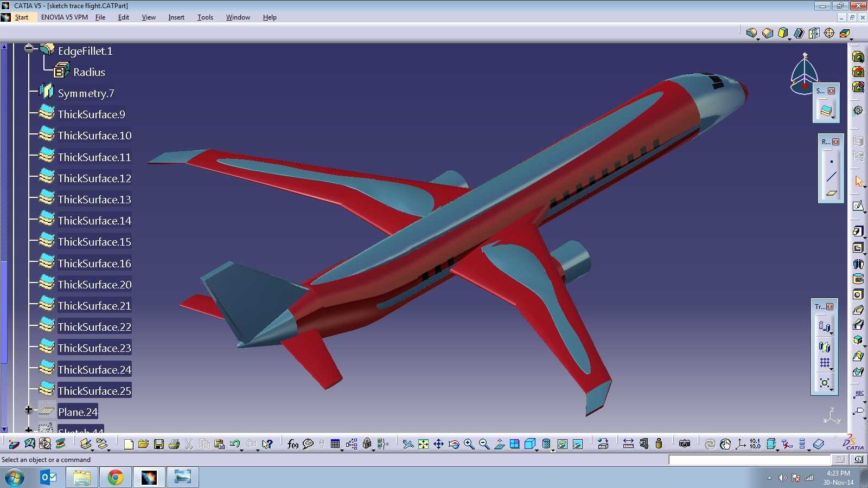Close the S... floating toolbar

(831, 91)
